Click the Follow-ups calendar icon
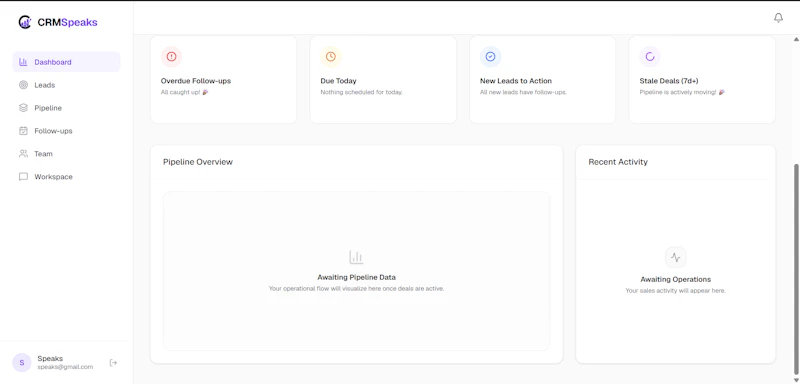 [x=23, y=131]
